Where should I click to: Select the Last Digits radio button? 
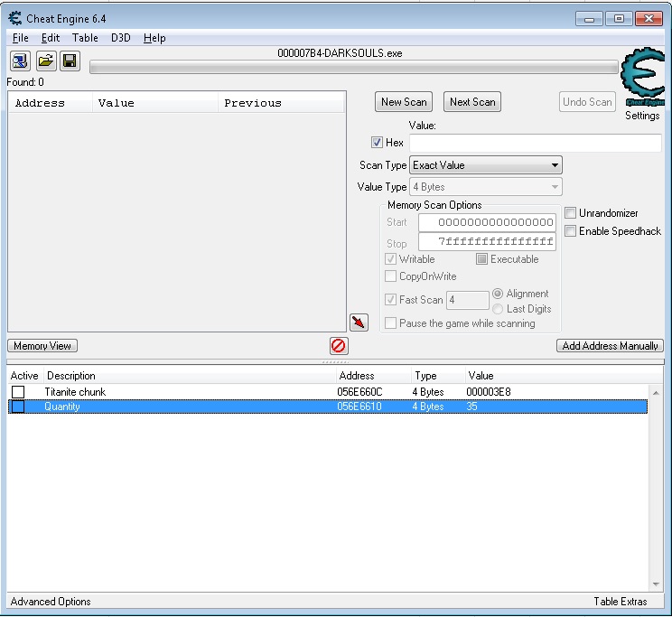(498, 309)
